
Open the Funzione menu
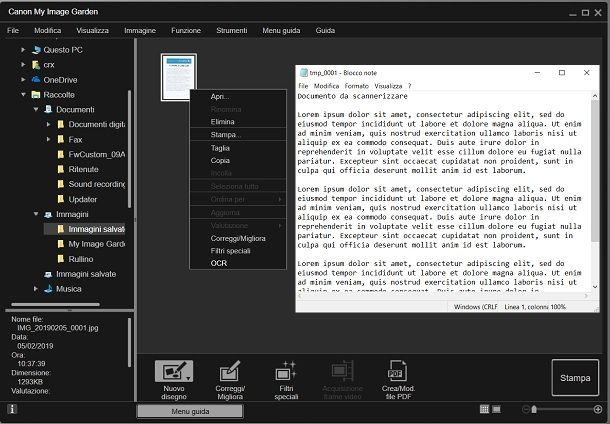pos(186,30)
